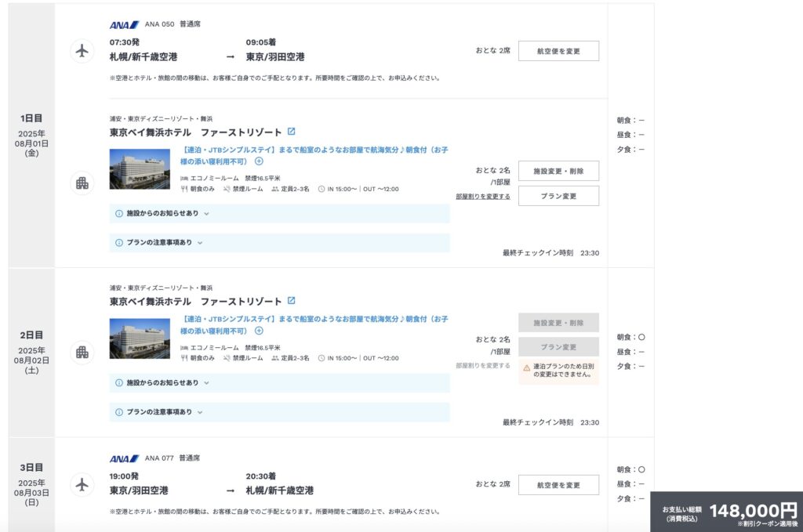Screen dimensions: 803x532
Task: Click the airplane icon for ANA 077 flight
Action: pyautogui.click(x=82, y=484)
